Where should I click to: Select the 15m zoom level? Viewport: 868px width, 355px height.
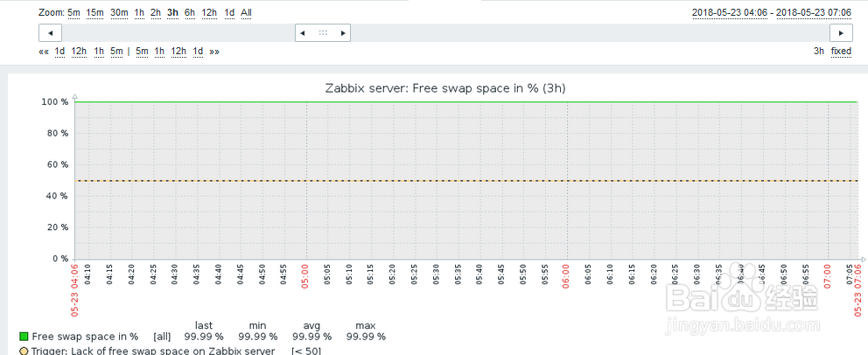(94, 12)
